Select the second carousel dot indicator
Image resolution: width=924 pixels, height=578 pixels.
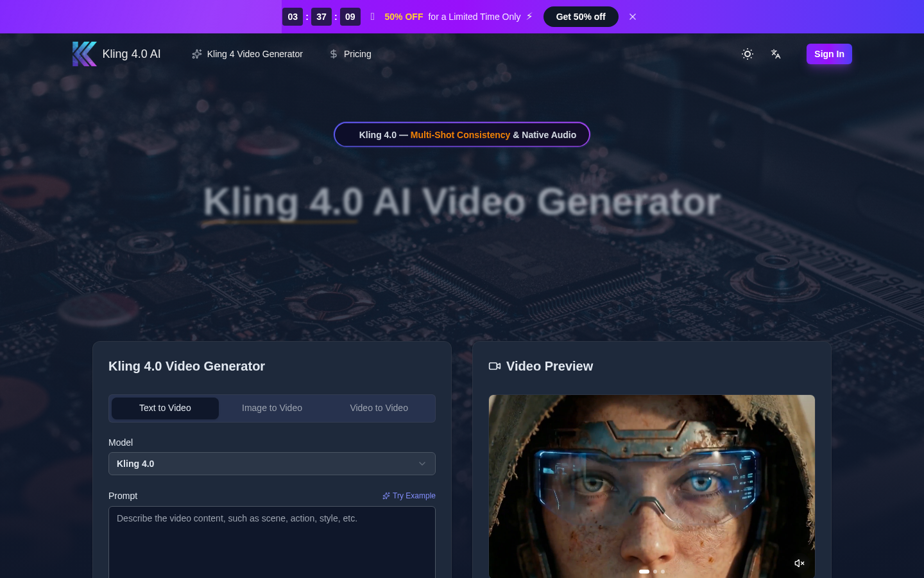(x=655, y=572)
